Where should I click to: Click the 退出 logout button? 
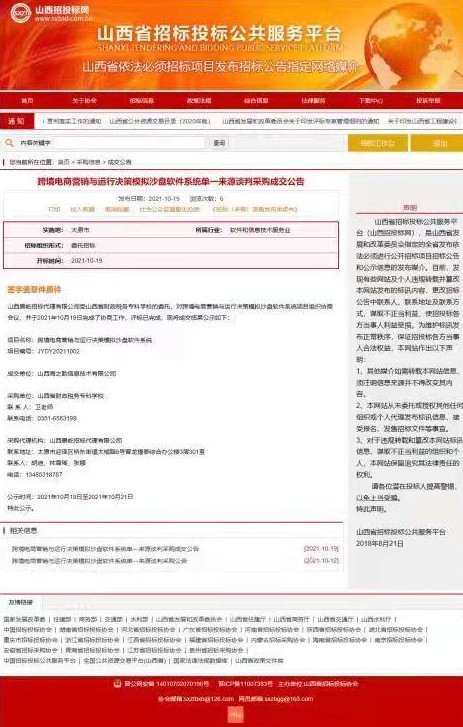pyautogui.click(x=439, y=143)
